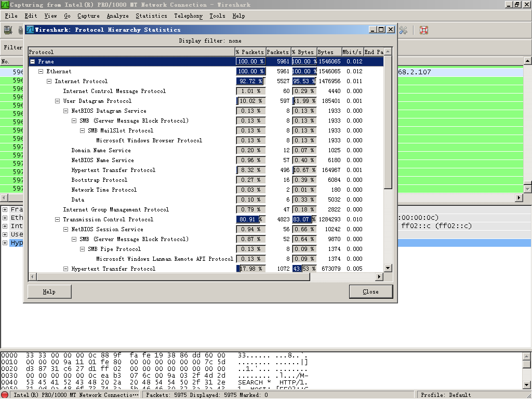The image size is (532, 399).
Task: Click the % Bytes column header
Action: [x=303, y=52]
